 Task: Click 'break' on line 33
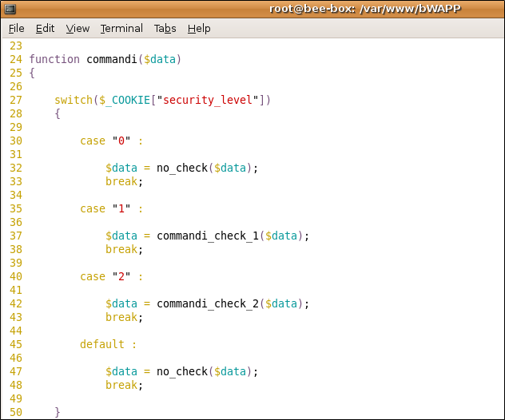point(121,181)
